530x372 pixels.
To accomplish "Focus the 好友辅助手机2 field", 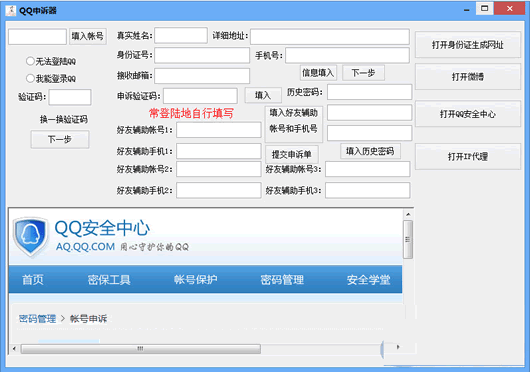I will click(x=219, y=190).
